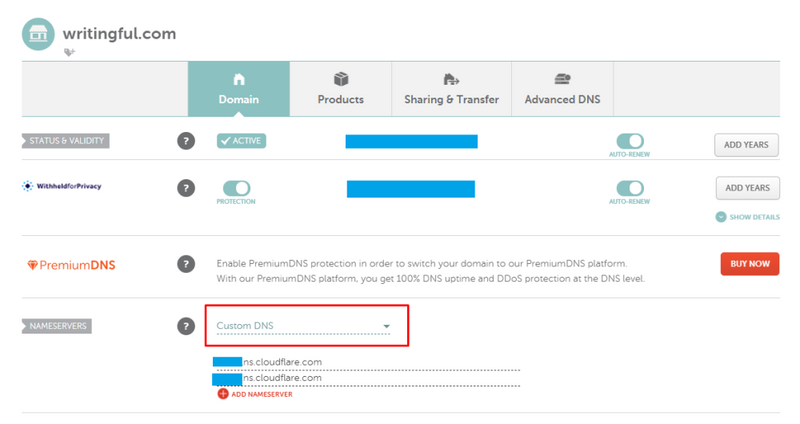Click the house icon in the Domain tab

coord(239,79)
